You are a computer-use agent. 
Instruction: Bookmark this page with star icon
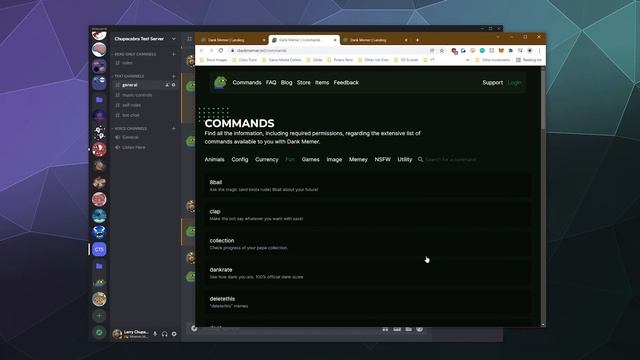[442, 51]
